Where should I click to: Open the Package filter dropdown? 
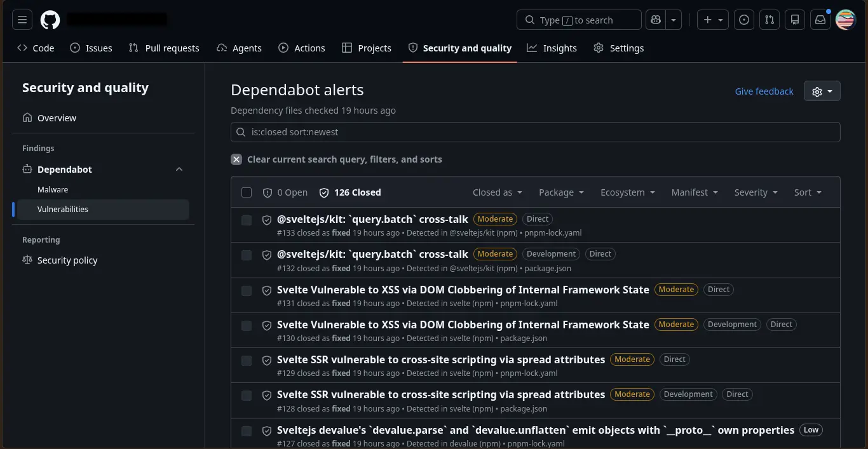point(562,192)
